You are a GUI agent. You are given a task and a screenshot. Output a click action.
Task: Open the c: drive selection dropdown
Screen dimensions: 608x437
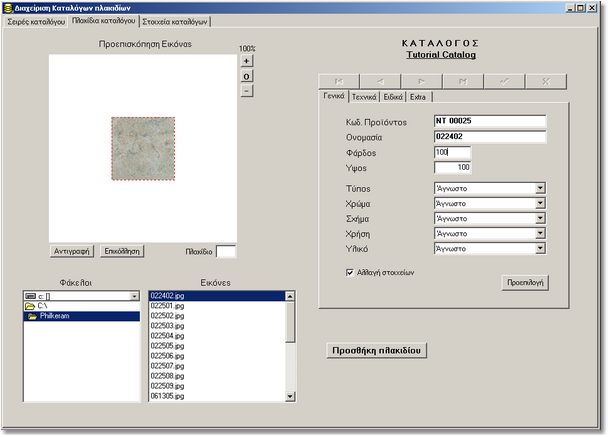[135, 296]
